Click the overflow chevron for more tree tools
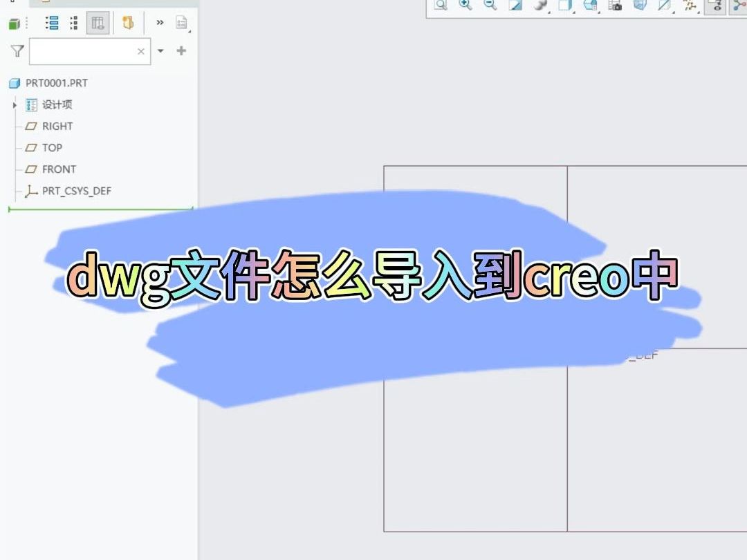Image resolution: width=747 pixels, height=560 pixels. 160,22
